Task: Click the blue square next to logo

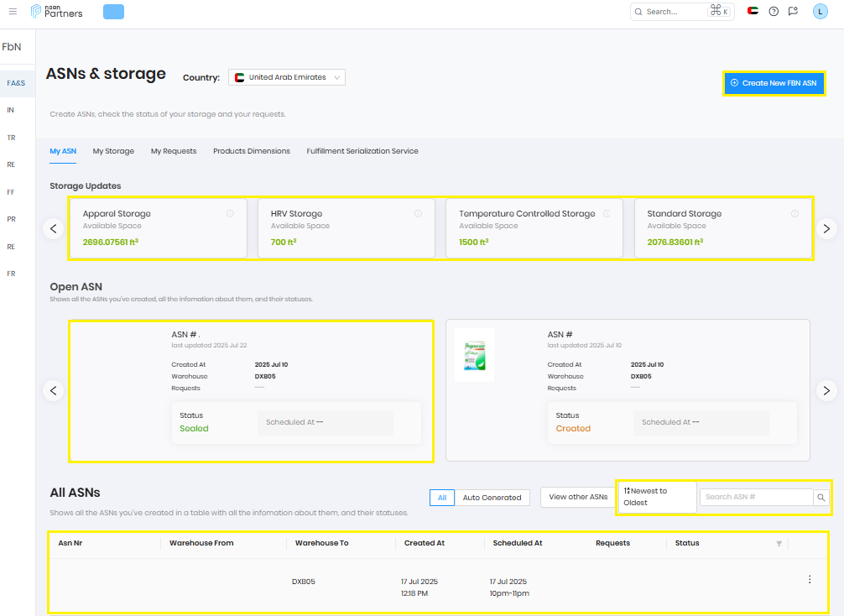Action: (113, 12)
